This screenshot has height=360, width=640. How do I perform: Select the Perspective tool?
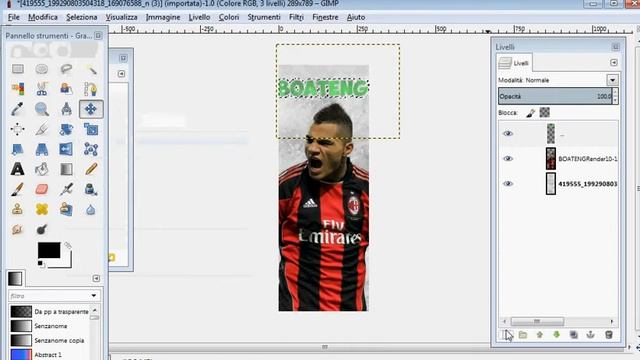click(42, 149)
